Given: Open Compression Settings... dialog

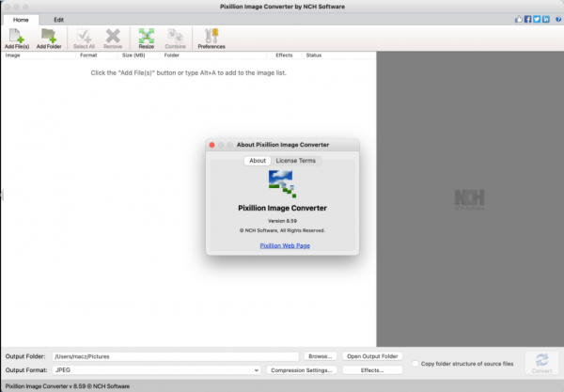Looking at the screenshot, I should 302,370.
